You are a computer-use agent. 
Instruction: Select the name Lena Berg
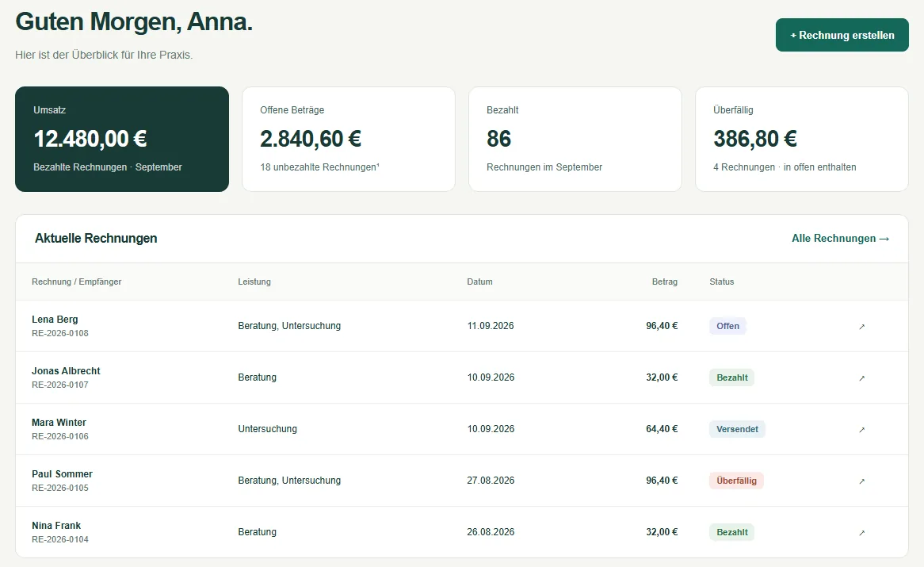[55, 319]
